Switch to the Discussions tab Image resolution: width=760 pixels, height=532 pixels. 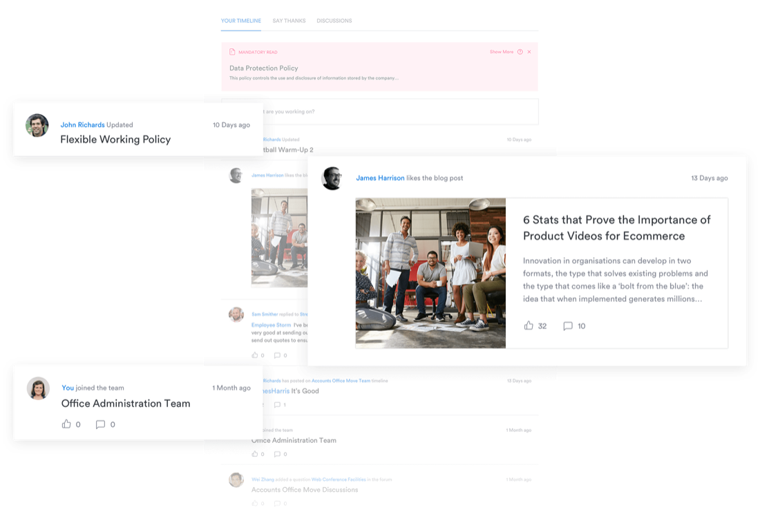[x=334, y=21]
